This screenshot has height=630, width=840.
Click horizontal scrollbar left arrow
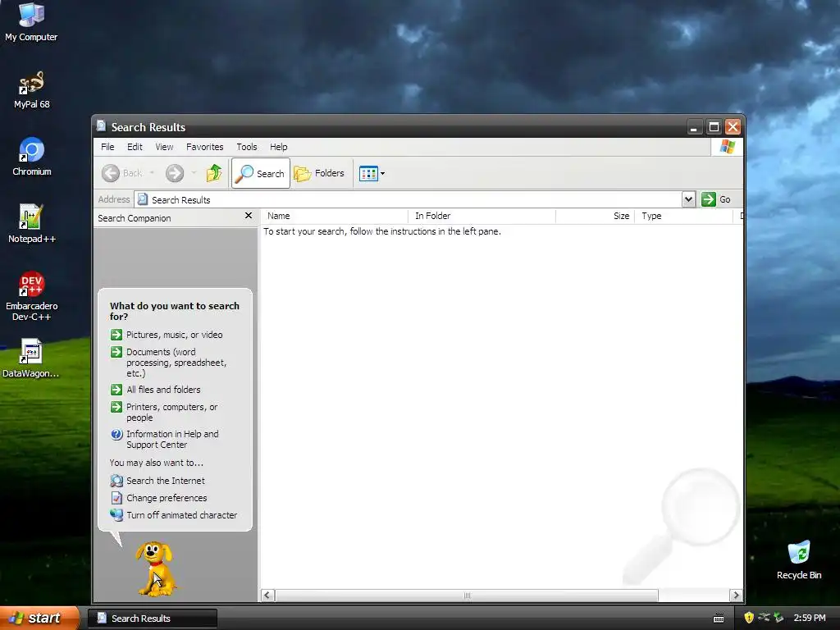click(268, 596)
